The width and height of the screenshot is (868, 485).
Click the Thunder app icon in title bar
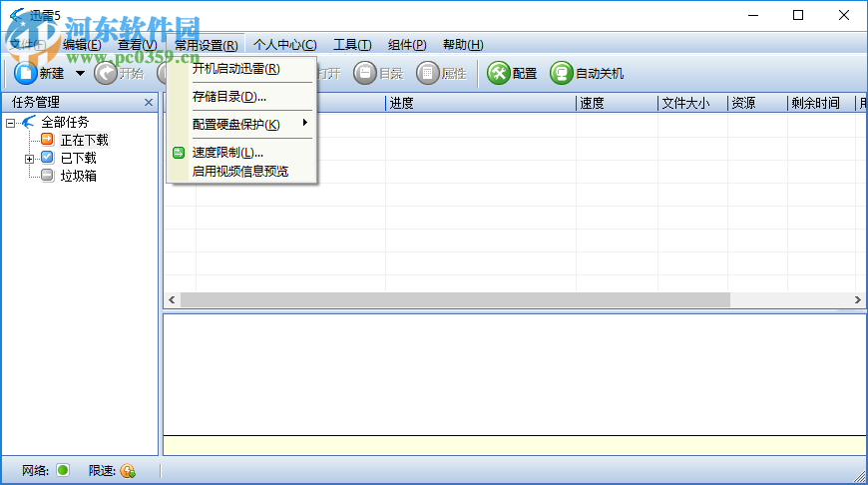(x=17, y=15)
